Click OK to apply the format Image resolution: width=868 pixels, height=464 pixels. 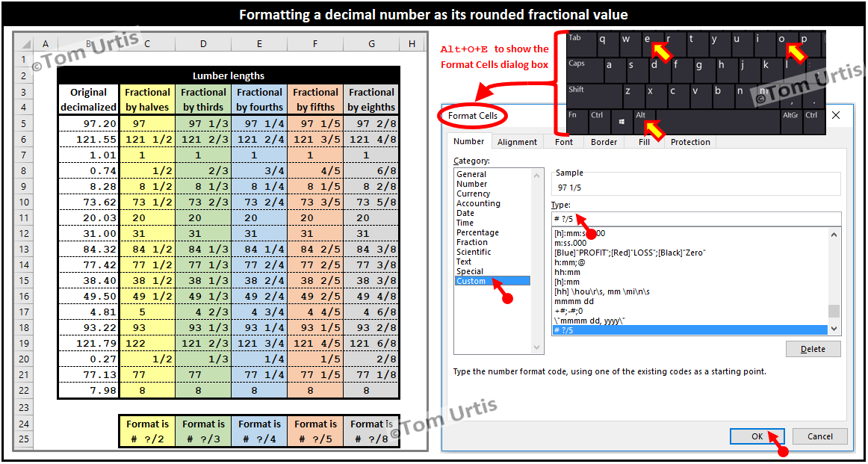757,436
